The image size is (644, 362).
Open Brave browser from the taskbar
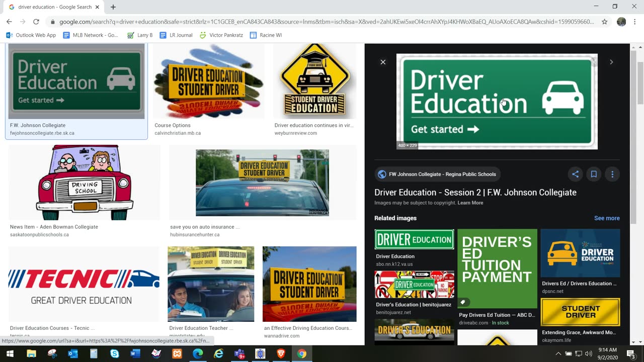[281, 353]
